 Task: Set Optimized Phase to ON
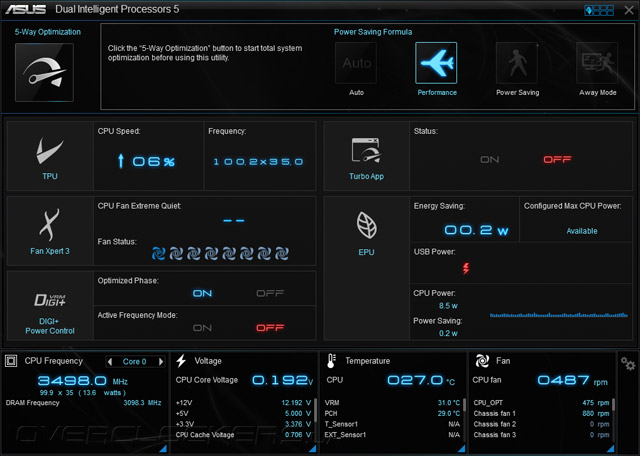[x=202, y=294]
